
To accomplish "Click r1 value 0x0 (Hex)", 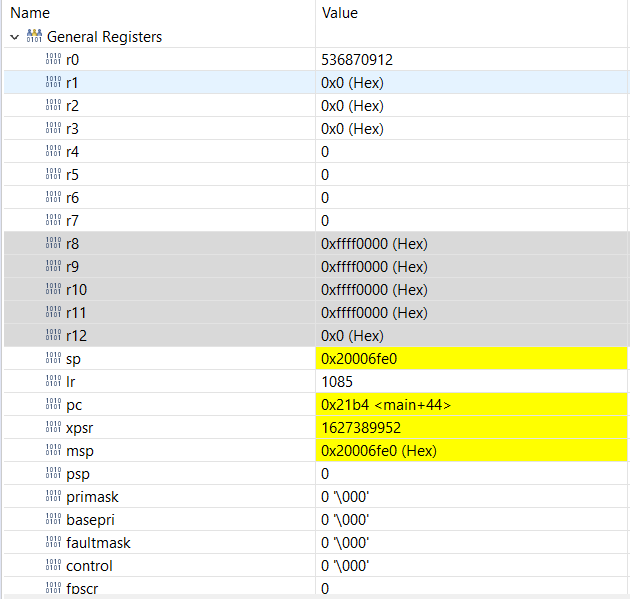I will 352,83.
